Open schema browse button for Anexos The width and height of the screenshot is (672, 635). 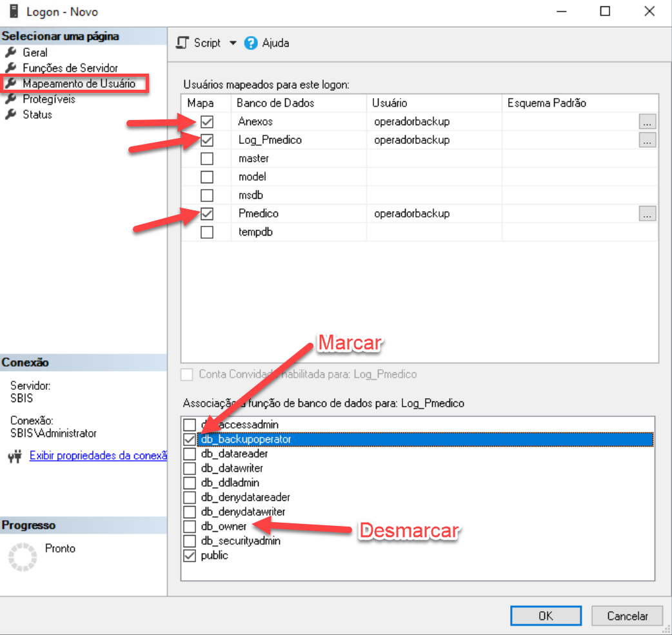647,121
